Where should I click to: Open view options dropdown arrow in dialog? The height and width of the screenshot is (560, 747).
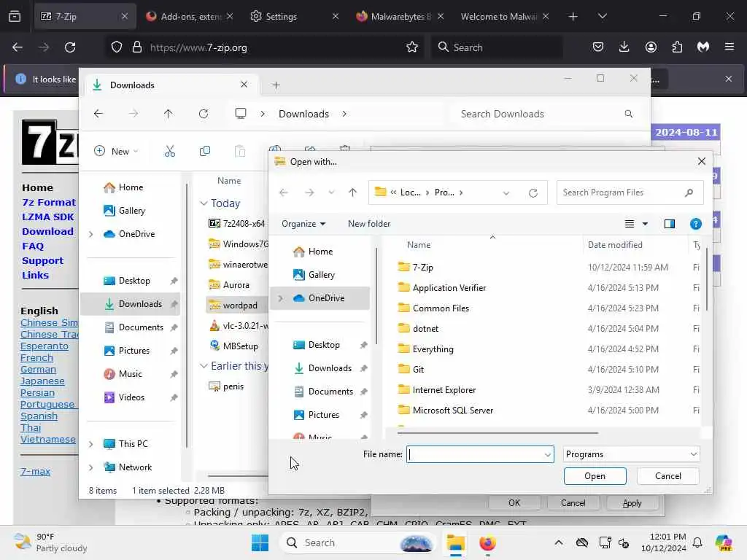[645, 224]
